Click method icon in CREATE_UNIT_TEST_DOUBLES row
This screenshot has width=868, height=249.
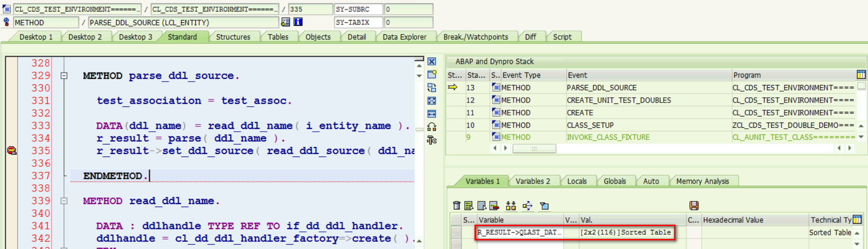pos(496,100)
